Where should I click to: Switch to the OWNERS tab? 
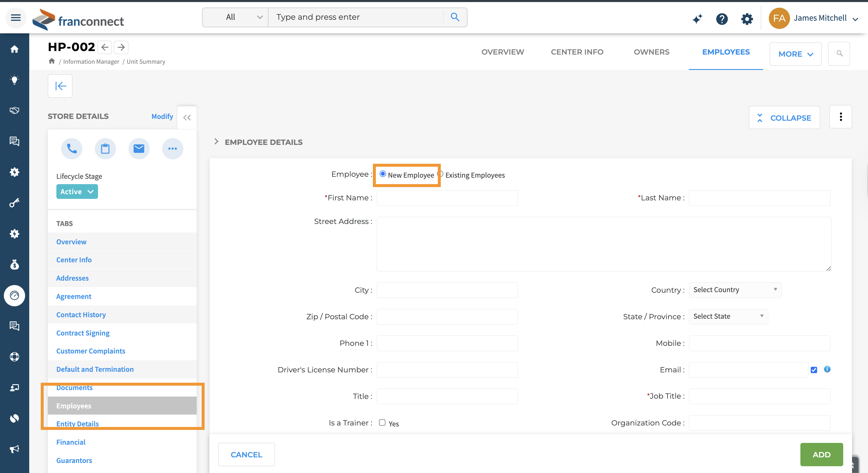point(651,52)
